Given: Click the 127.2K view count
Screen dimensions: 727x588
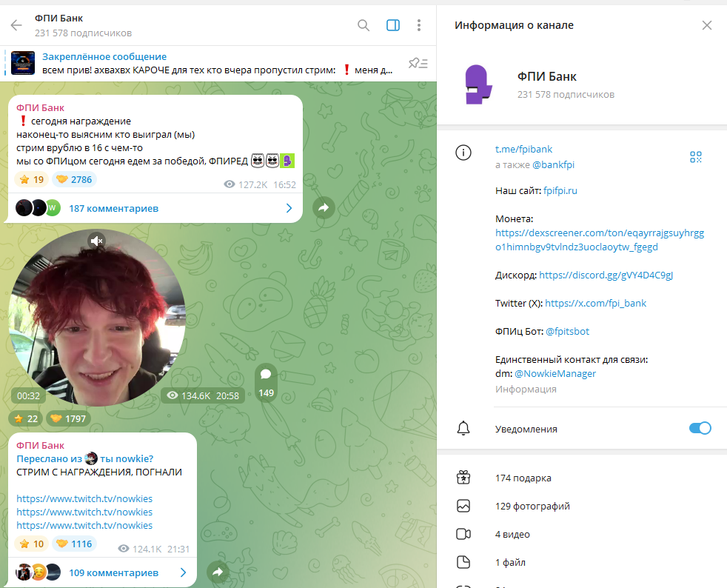Looking at the screenshot, I should pos(247,184).
